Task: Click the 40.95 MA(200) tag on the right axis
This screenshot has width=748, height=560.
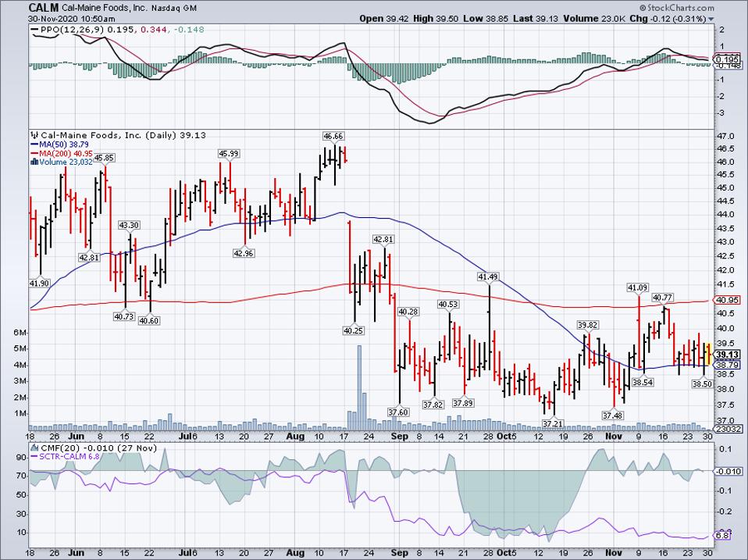Action: pos(728,301)
